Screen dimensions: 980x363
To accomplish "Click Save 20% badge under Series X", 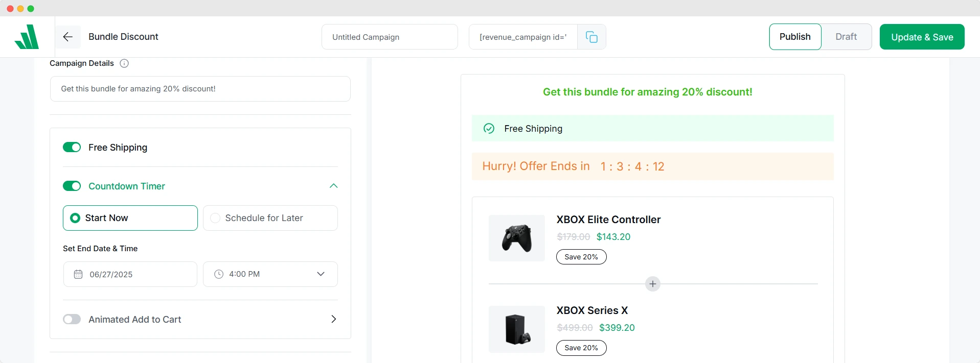I will (581, 348).
